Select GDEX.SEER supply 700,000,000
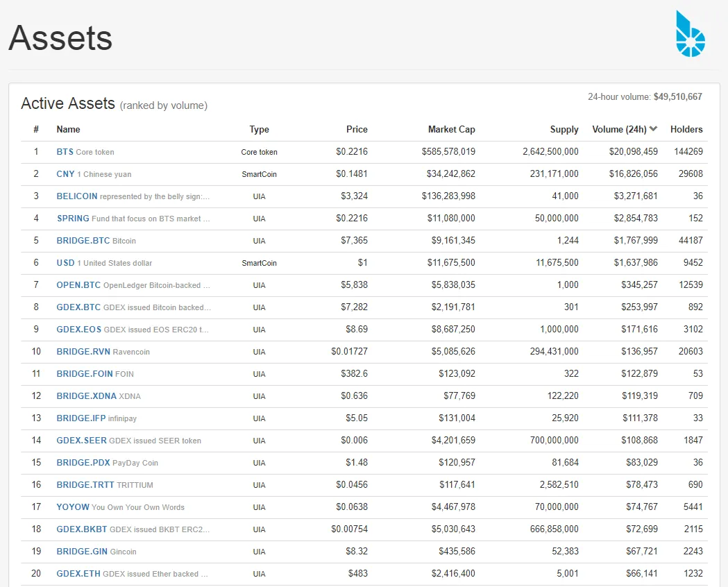728x587 pixels. (555, 441)
